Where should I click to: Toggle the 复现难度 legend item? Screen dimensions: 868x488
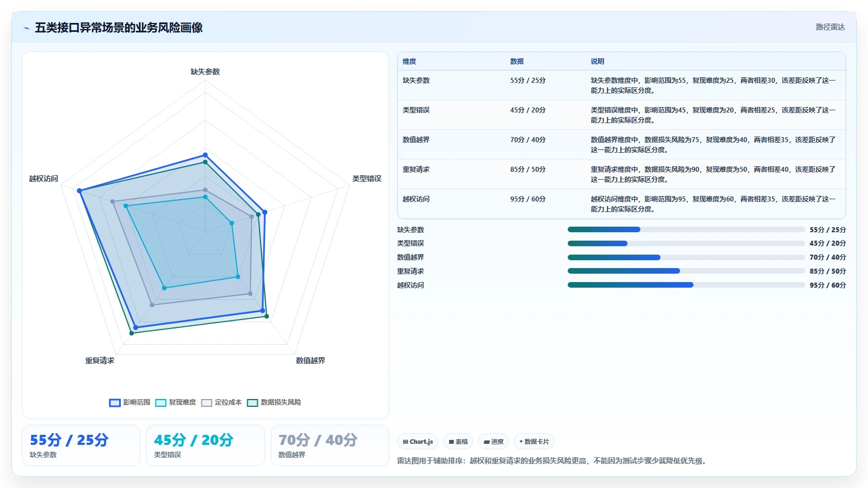(176, 402)
